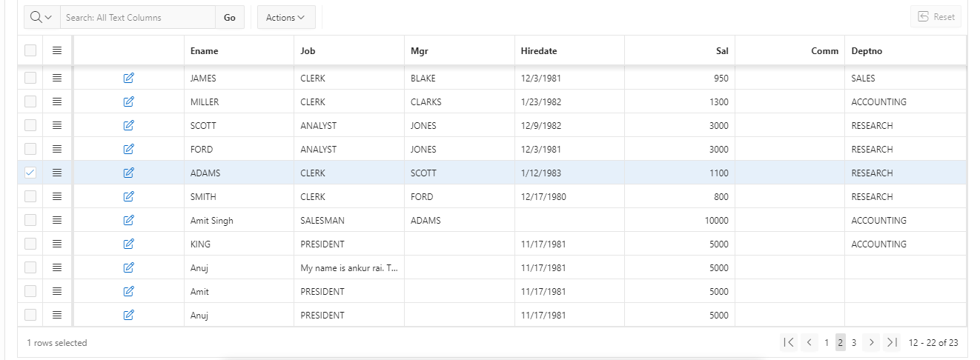Go to the next page arrow
The height and width of the screenshot is (360, 980).
coord(872,342)
